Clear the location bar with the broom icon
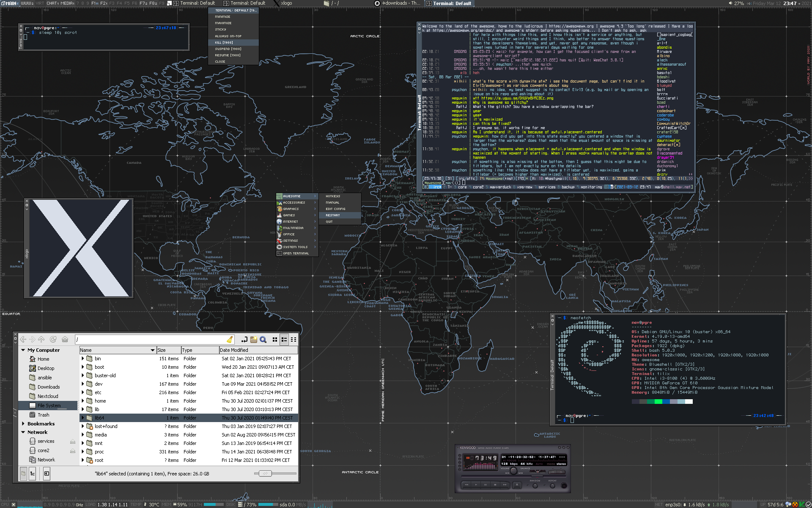812x508 pixels. point(230,340)
